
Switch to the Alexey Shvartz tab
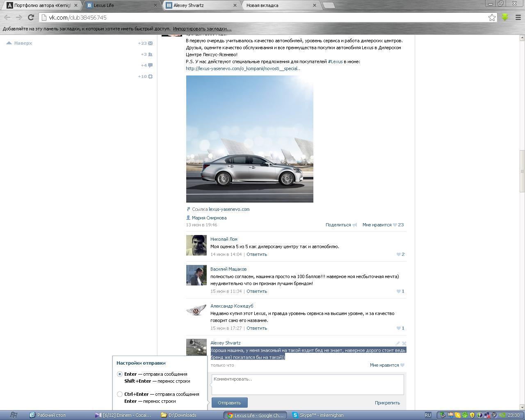point(201,5)
